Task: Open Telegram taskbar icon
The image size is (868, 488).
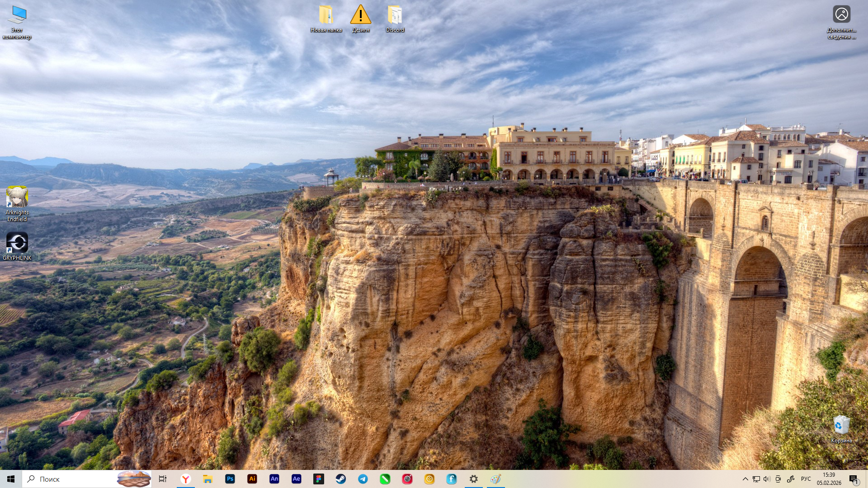Action: tap(363, 479)
